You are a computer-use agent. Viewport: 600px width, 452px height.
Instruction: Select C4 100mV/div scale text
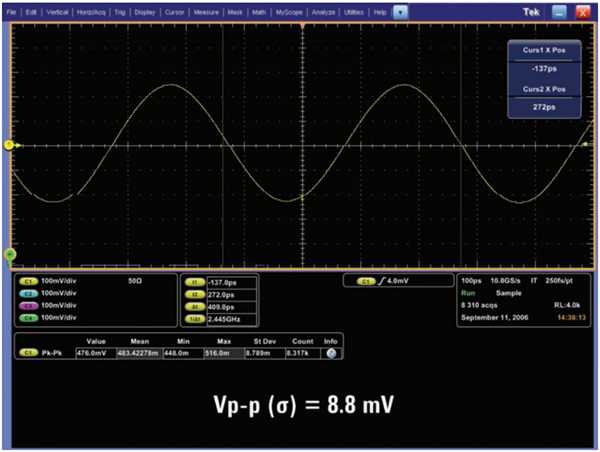coord(59,318)
